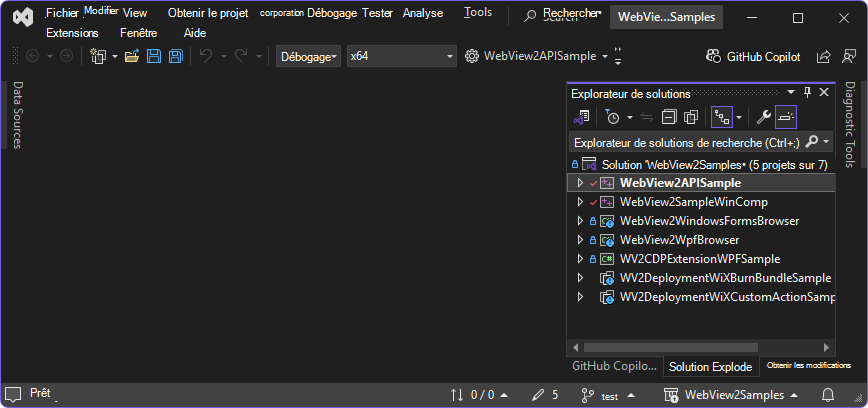Image resolution: width=868 pixels, height=408 pixels.
Task: Close the Explorateur de solutions panel
Action: click(x=824, y=92)
